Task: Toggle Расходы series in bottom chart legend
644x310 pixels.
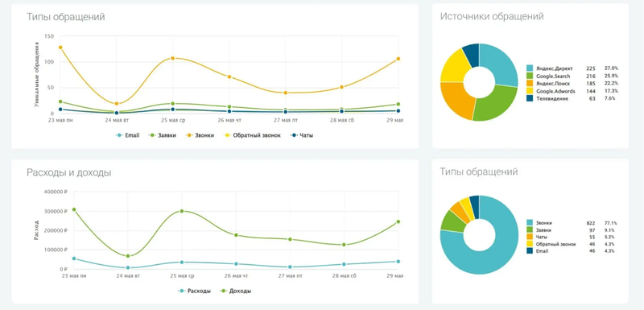Action: tap(194, 291)
